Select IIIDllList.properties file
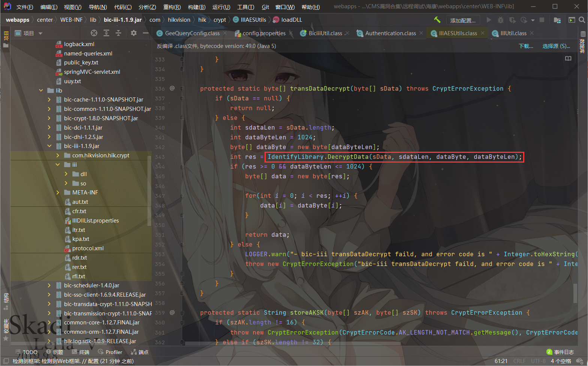The width and height of the screenshot is (588, 366). click(95, 221)
